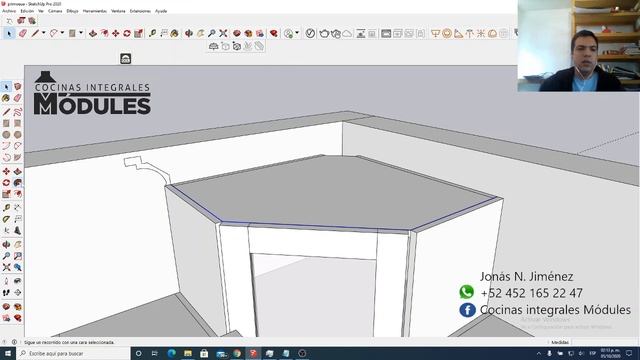Choose the Offset tool in left palette

pos(18,194)
